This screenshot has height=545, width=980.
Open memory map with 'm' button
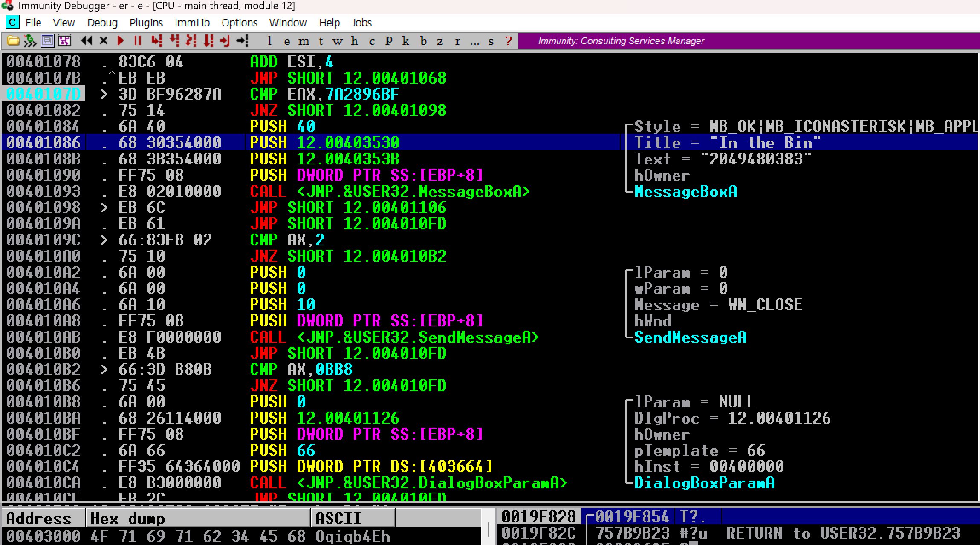[x=304, y=41]
